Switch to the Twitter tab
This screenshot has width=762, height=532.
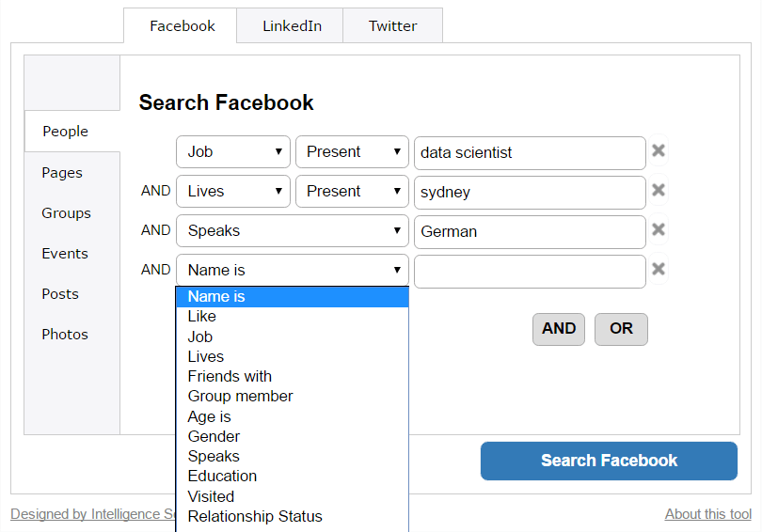pyautogui.click(x=392, y=25)
